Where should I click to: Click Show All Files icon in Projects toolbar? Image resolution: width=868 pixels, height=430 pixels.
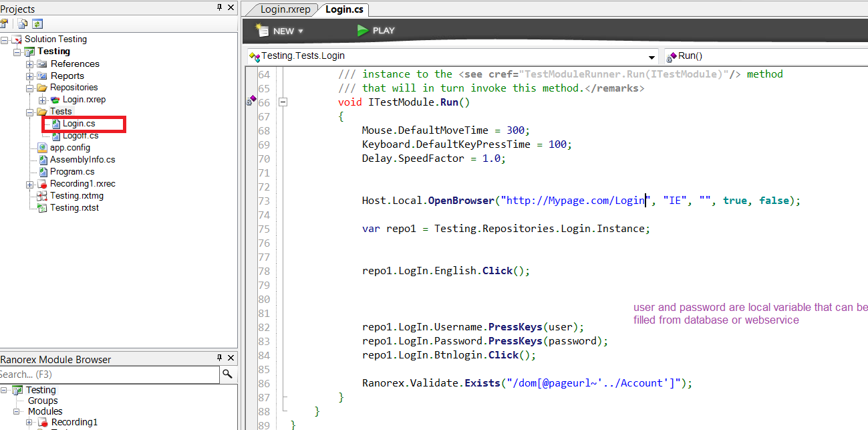point(23,23)
